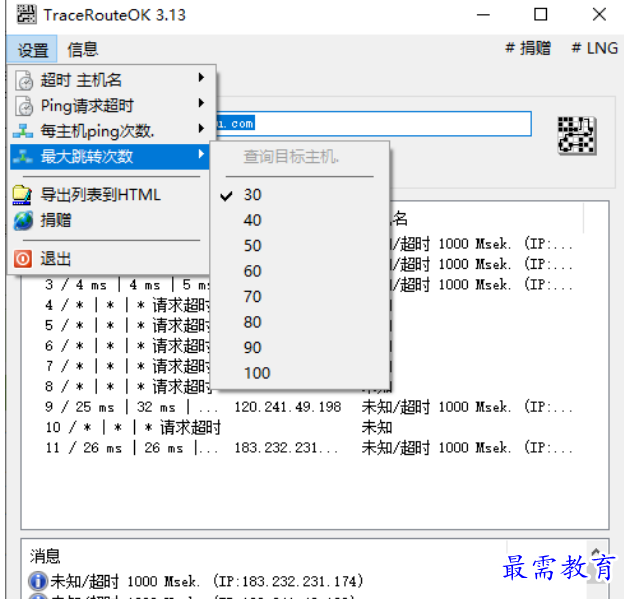624x599 pixels.
Task: Click the clock icon beside 超时 主机名
Action: click(25, 80)
